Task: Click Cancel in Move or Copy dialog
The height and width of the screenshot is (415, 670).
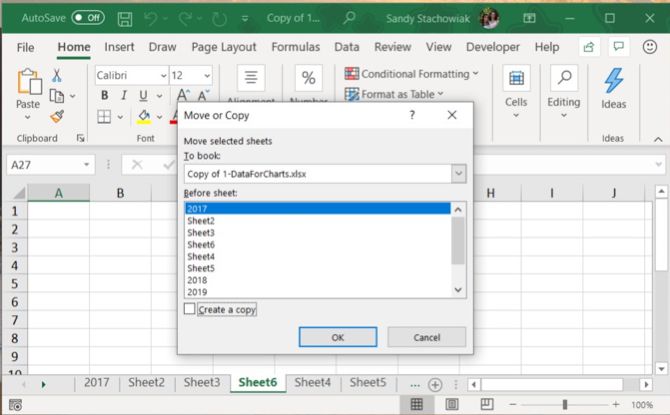Action: 426,337
